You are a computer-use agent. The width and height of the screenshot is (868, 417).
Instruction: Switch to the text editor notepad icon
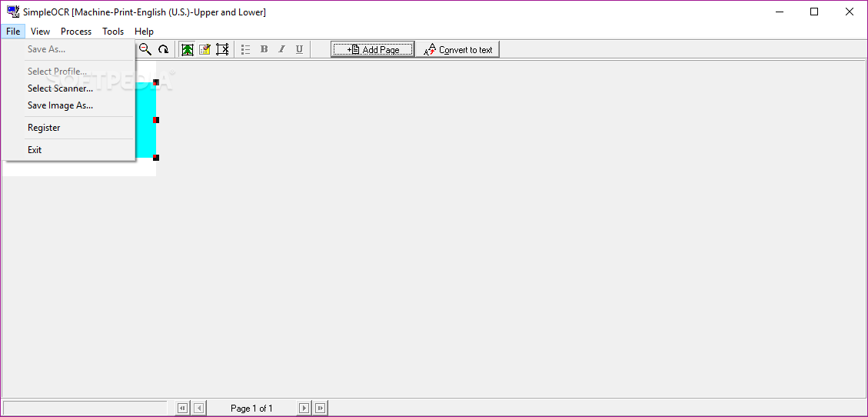(205, 49)
